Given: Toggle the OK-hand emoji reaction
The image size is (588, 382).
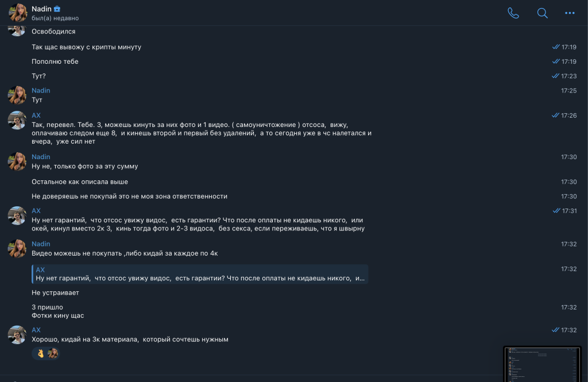Looking at the screenshot, I should [40, 353].
